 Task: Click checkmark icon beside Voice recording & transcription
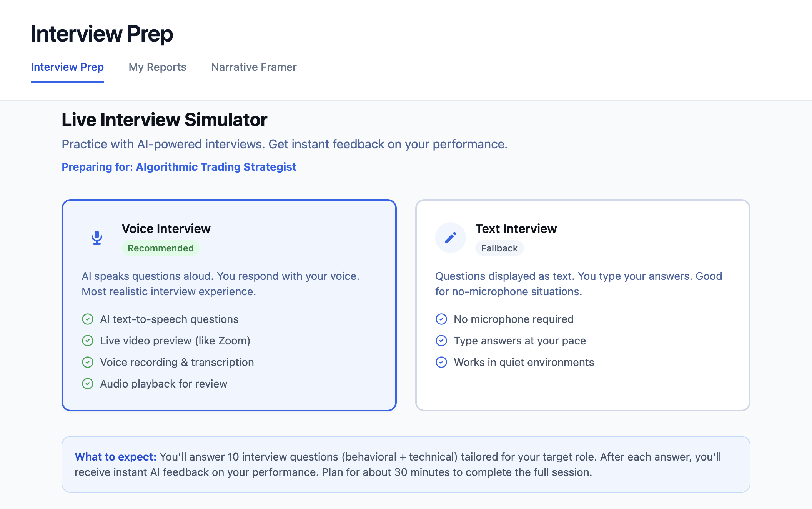click(88, 362)
